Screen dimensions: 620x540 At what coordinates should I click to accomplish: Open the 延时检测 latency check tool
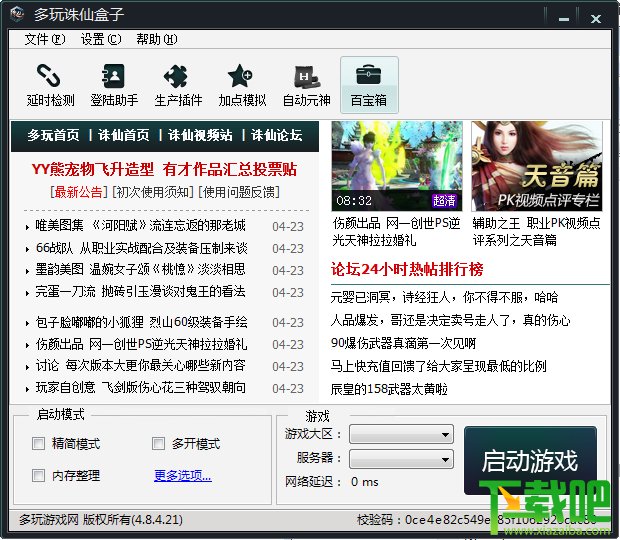pos(50,85)
